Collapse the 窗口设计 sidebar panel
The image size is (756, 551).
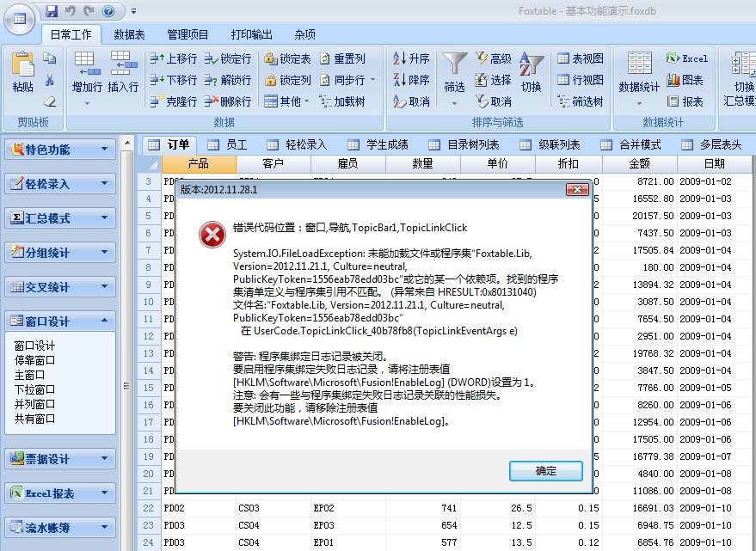pyautogui.click(x=60, y=321)
